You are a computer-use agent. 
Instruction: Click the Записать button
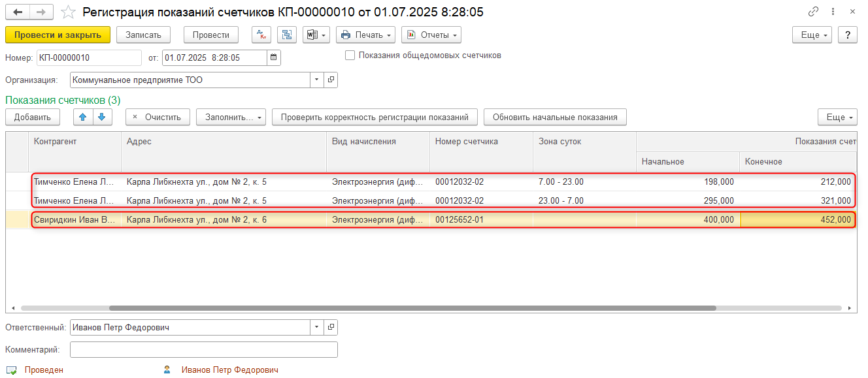click(x=144, y=35)
